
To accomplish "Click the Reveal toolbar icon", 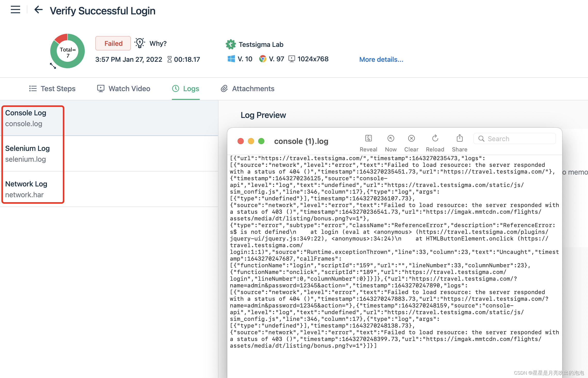I will [x=368, y=139].
